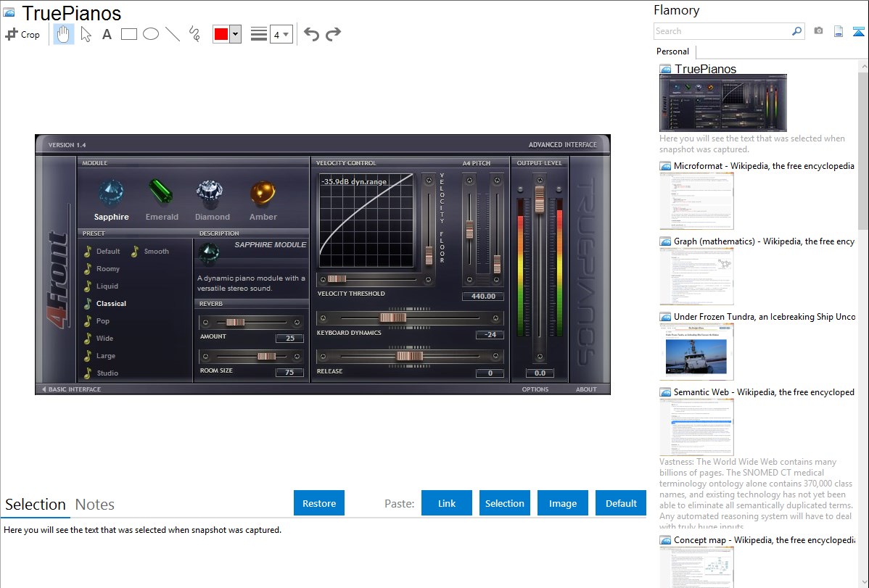Select the Sapphire module gem
869x588 pixels.
(x=112, y=194)
